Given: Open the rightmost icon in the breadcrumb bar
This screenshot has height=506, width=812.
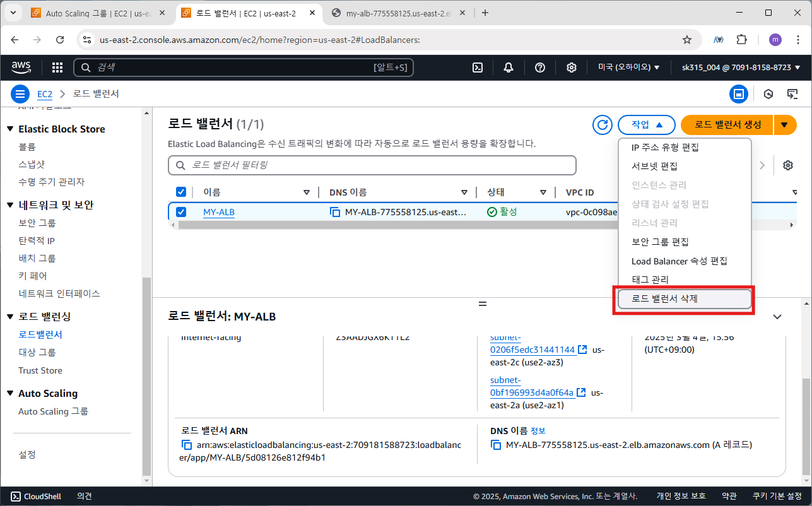Looking at the screenshot, I should [x=793, y=94].
